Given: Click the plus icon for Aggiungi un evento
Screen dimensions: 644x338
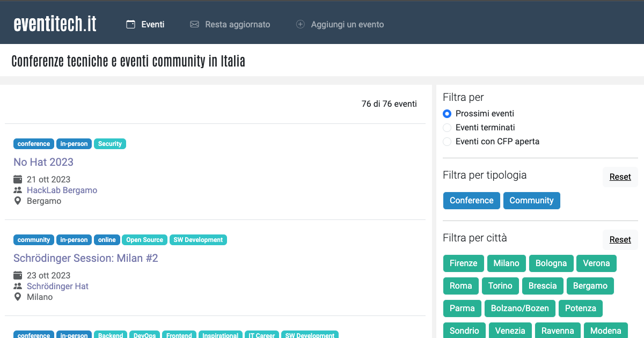Looking at the screenshot, I should (301, 24).
